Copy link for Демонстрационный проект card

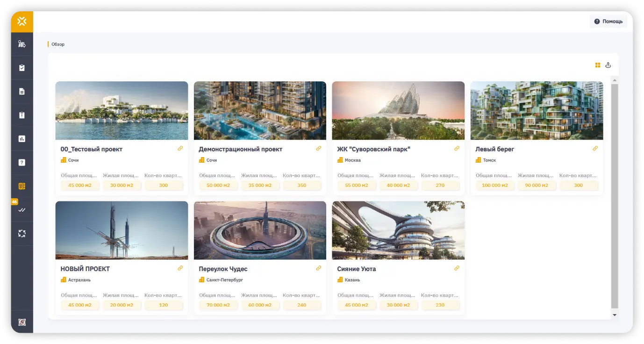(x=319, y=148)
